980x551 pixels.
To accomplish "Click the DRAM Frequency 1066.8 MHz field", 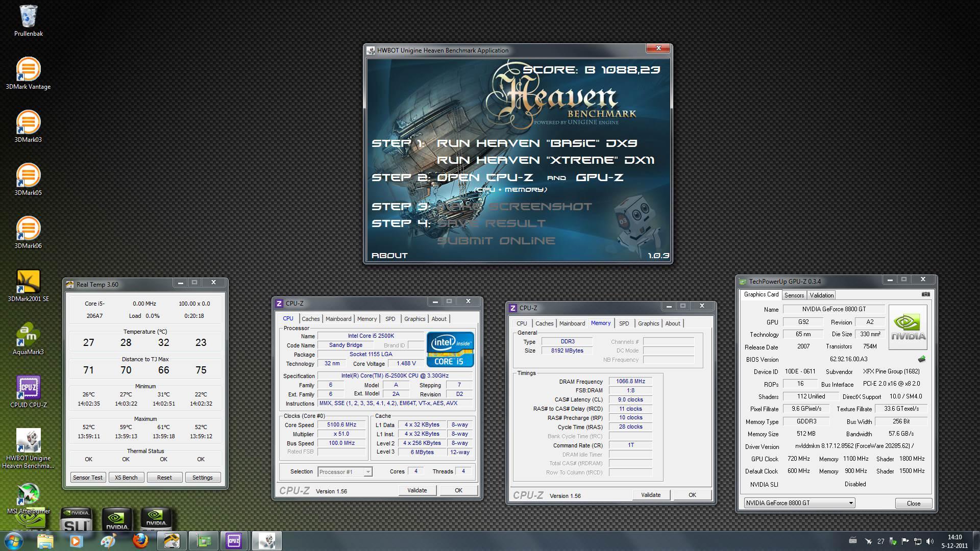I will pos(630,381).
